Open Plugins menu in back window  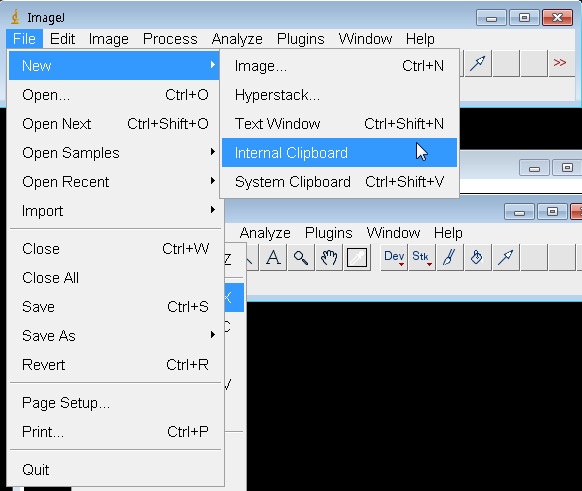coord(328,233)
